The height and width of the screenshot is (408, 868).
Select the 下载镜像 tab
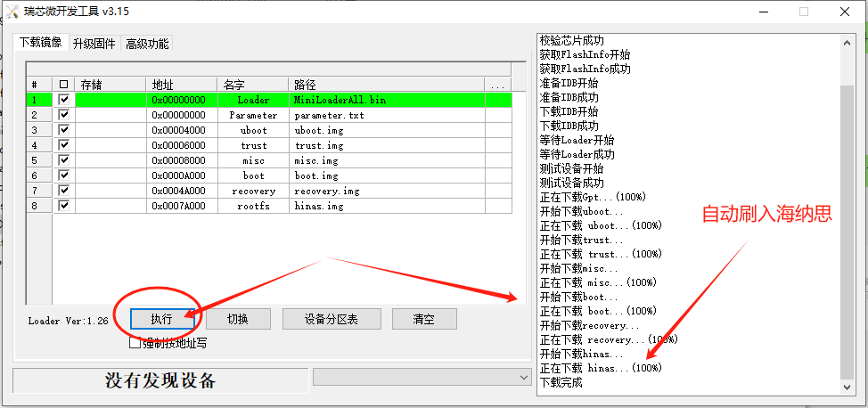(40, 43)
